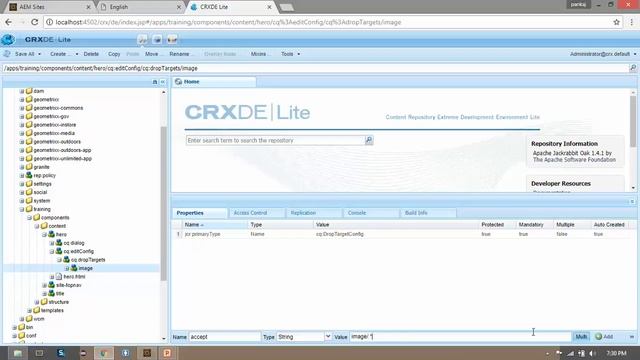This screenshot has width=640, height=360.
Task: Click the repository search input field
Action: point(276,140)
